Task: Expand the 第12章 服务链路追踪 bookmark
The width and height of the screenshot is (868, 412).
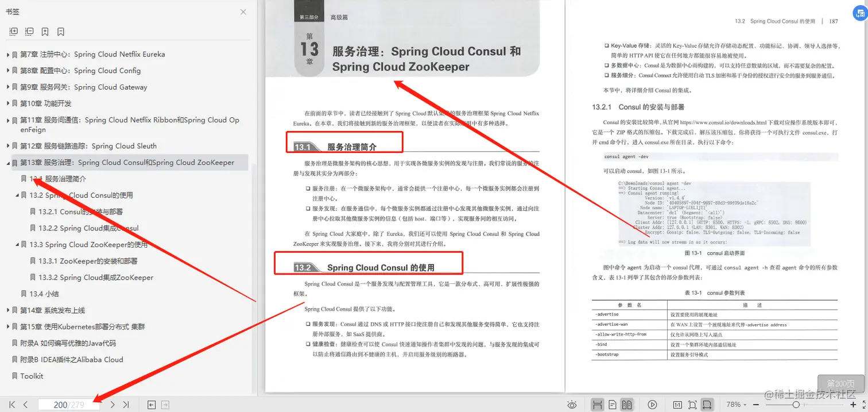Action: point(8,146)
